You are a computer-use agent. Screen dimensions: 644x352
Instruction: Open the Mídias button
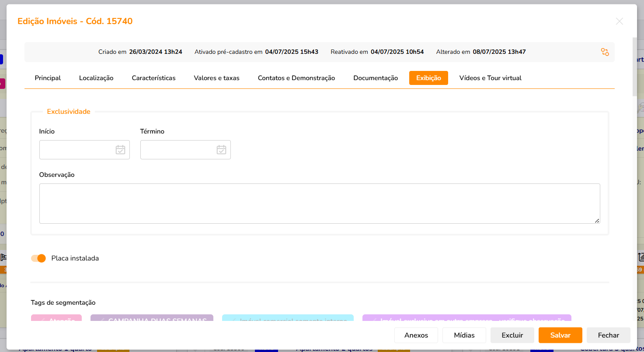point(464,335)
